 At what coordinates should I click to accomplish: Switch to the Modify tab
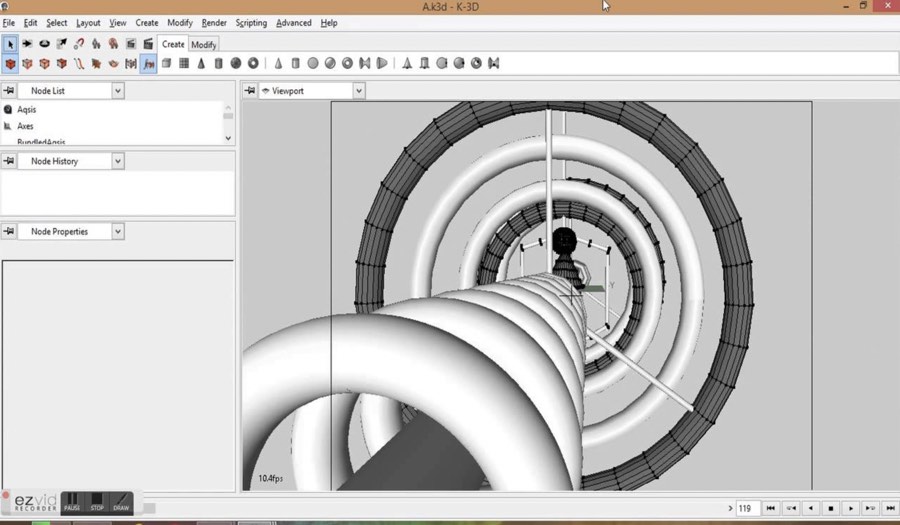203,44
